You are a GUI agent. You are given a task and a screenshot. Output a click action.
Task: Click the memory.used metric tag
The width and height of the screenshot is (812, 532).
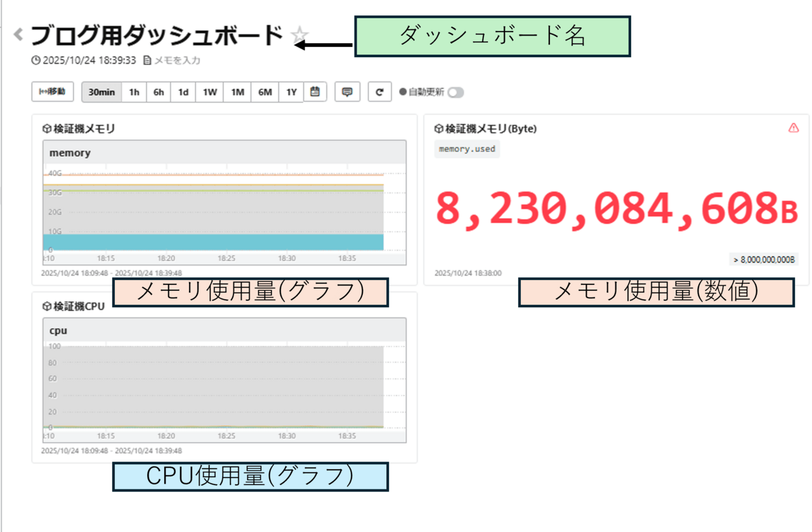(467, 149)
